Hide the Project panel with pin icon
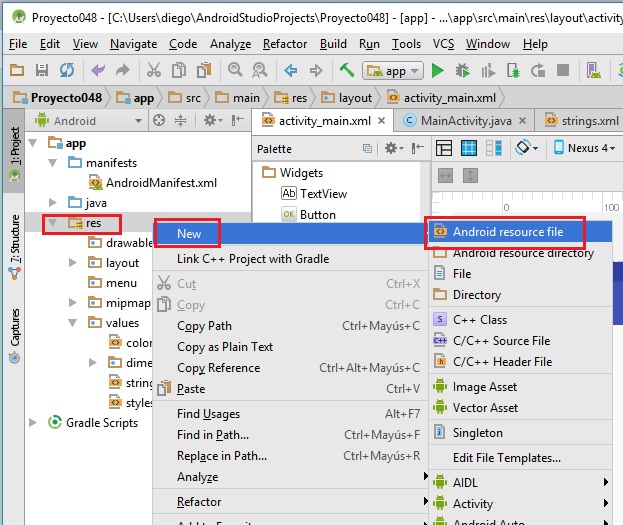 238,120
